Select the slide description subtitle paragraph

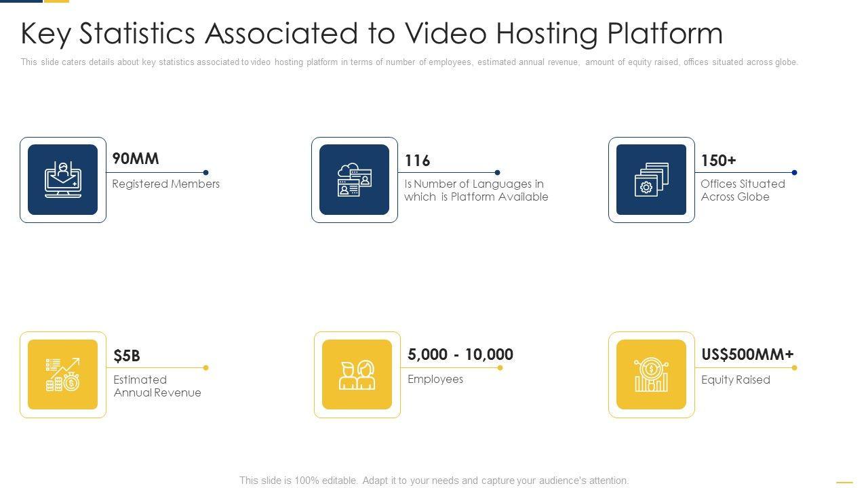(409, 62)
